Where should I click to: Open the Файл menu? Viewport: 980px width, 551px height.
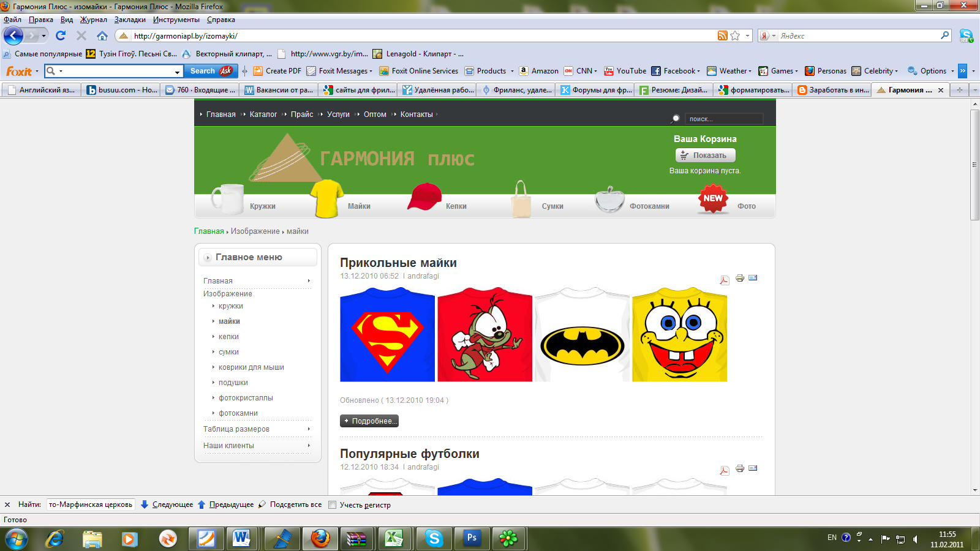click(x=12, y=20)
